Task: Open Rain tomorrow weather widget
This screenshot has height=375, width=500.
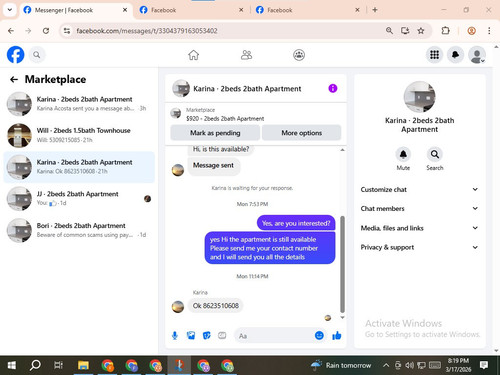Action: point(341,365)
